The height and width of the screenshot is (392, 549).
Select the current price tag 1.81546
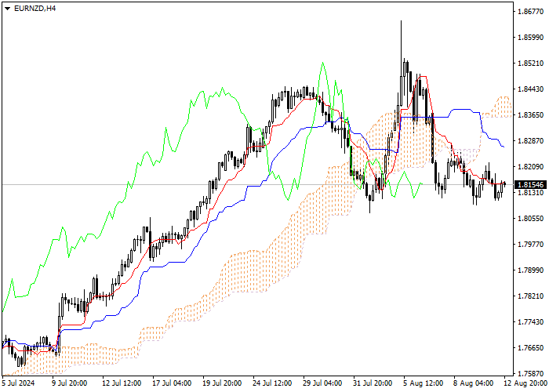pyautogui.click(x=530, y=184)
